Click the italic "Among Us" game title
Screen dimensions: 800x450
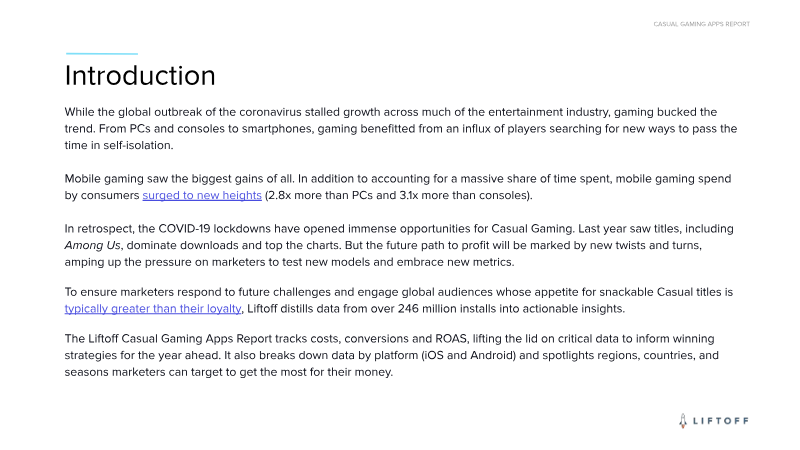pyautogui.click(x=94, y=245)
